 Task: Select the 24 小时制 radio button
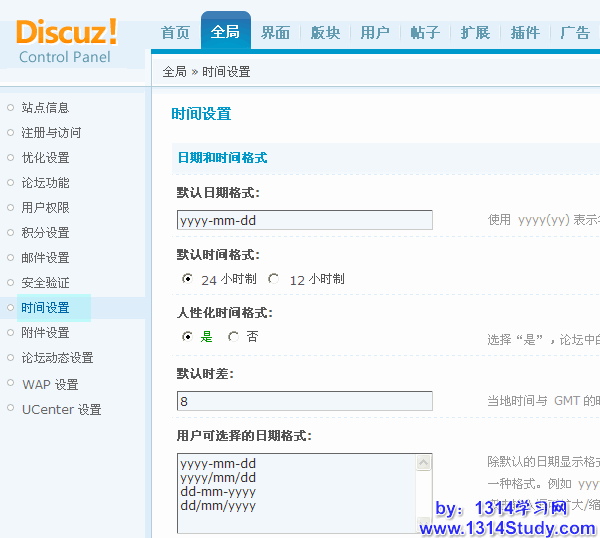click(187, 280)
